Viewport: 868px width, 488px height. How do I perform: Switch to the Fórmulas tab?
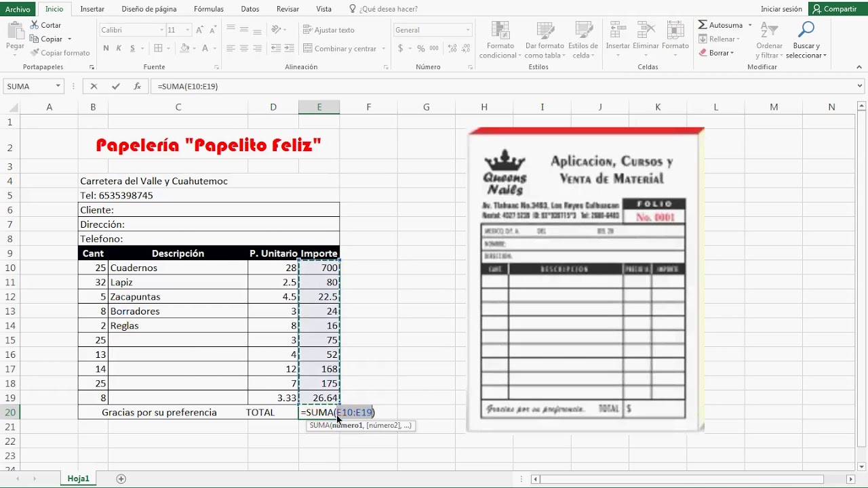(209, 9)
